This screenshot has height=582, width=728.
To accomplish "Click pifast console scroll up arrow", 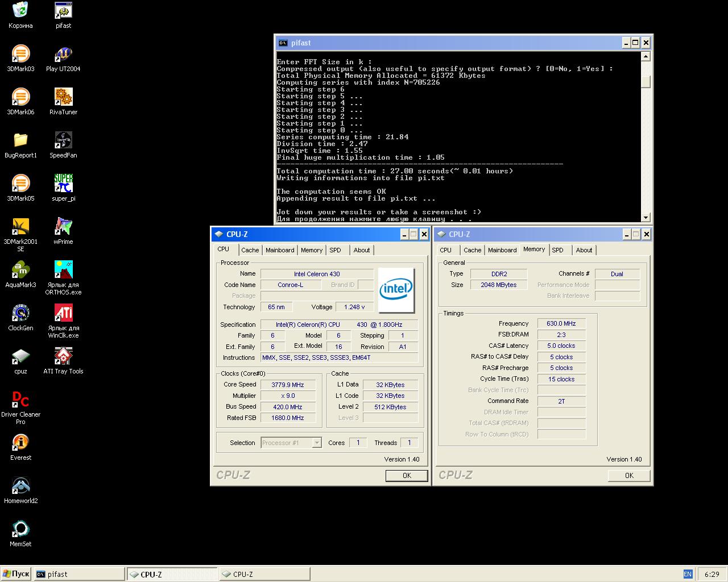I will click(646, 56).
